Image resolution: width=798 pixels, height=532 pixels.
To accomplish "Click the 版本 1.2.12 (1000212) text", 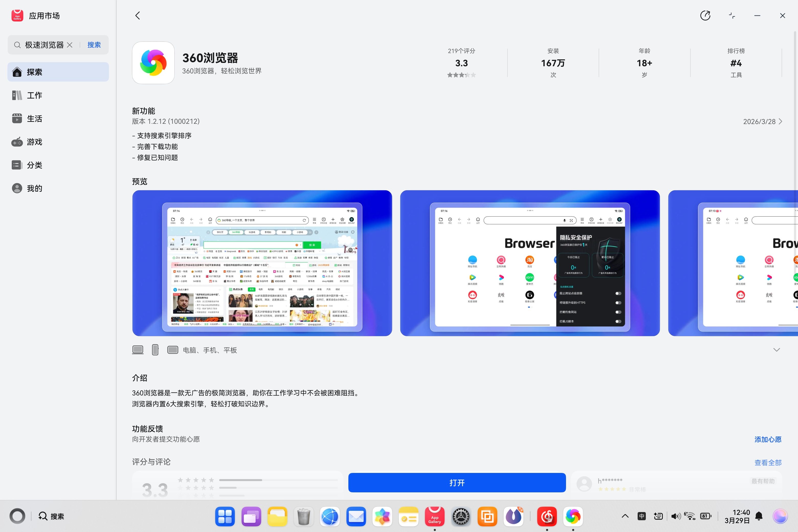I will coord(165,121).
